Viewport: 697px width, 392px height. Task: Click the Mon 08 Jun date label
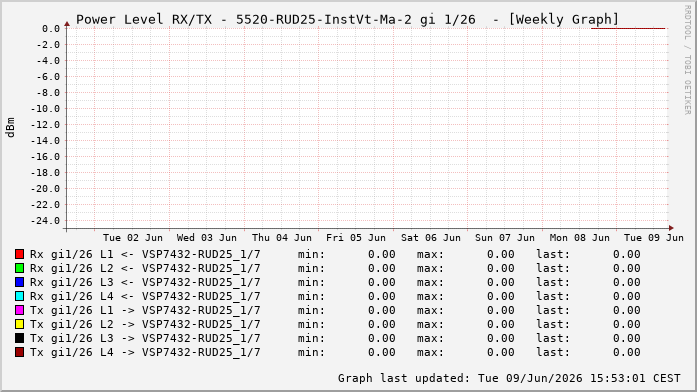[580, 238]
